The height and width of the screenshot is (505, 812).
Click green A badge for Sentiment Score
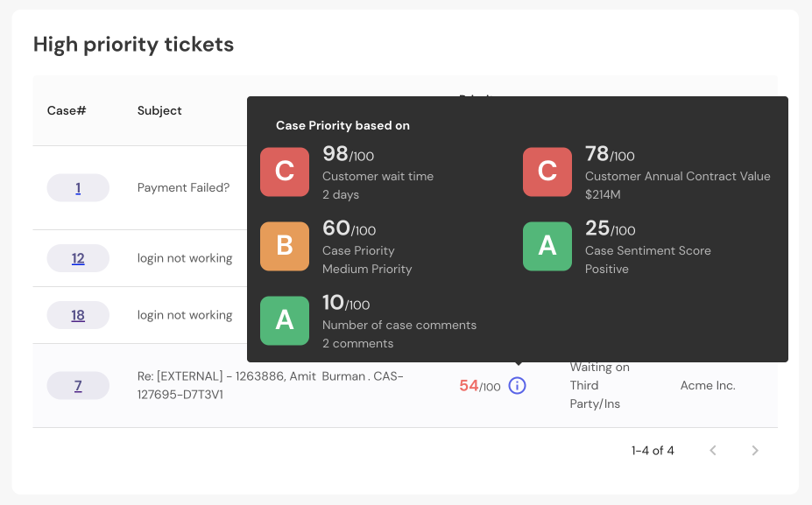(x=547, y=246)
